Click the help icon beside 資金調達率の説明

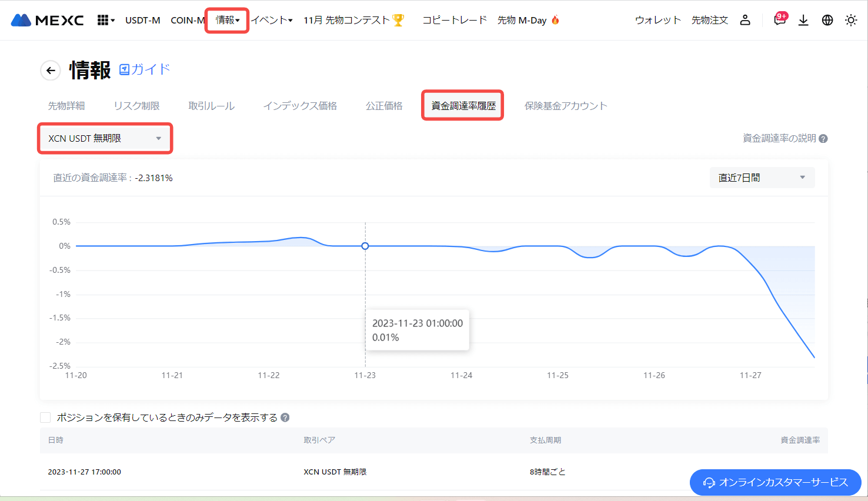point(823,139)
